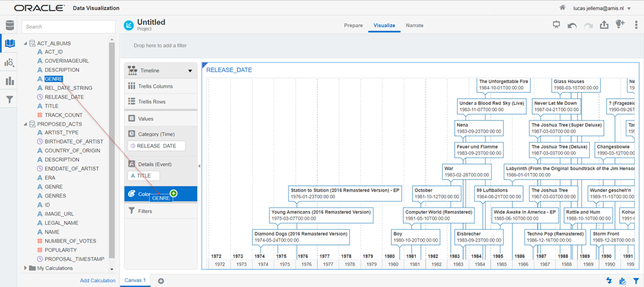The image size is (644, 287).
Task: Open the Analytics panel icon
Action: pos(9,63)
